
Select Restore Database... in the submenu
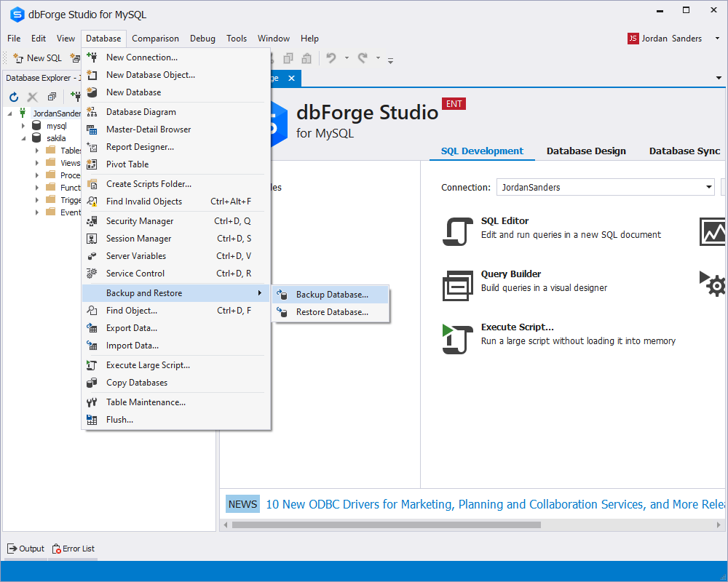[331, 312]
